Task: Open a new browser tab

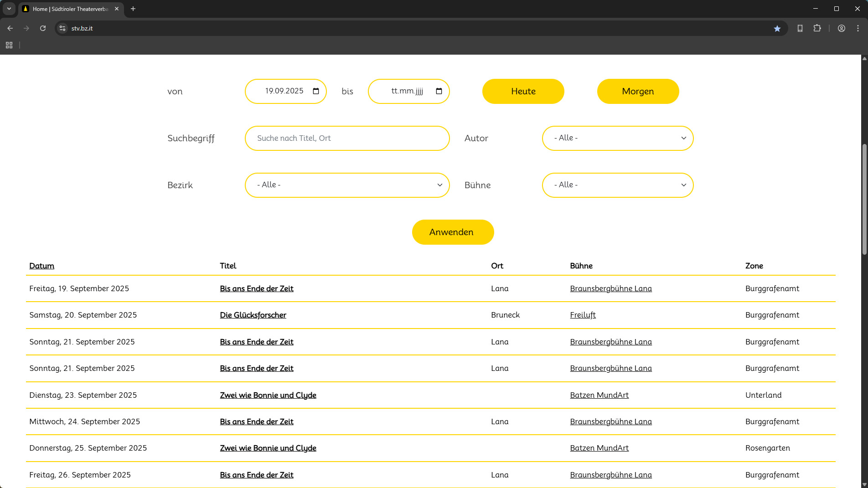Action: click(133, 9)
